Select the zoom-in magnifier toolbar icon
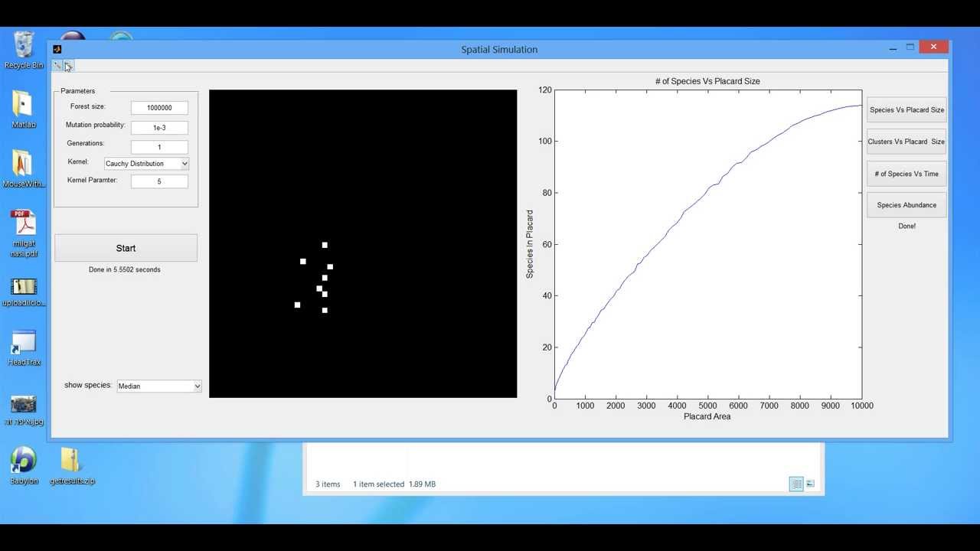 pyautogui.click(x=57, y=66)
